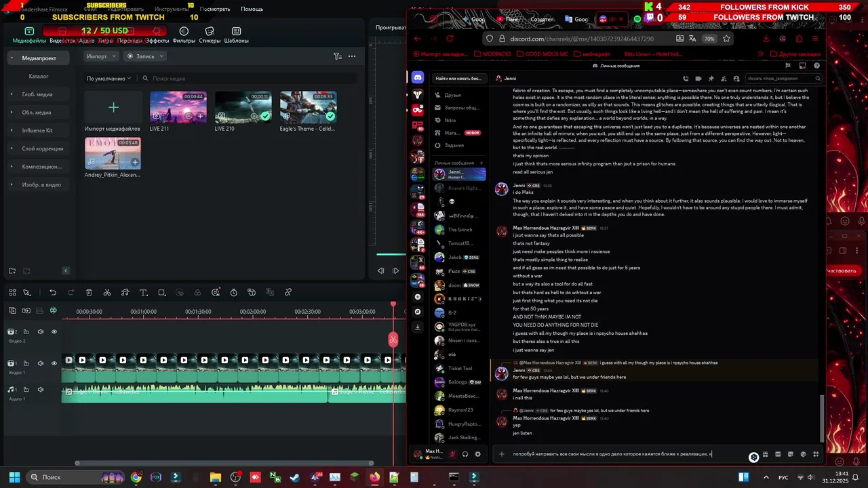Click the media filter icon

(337, 56)
